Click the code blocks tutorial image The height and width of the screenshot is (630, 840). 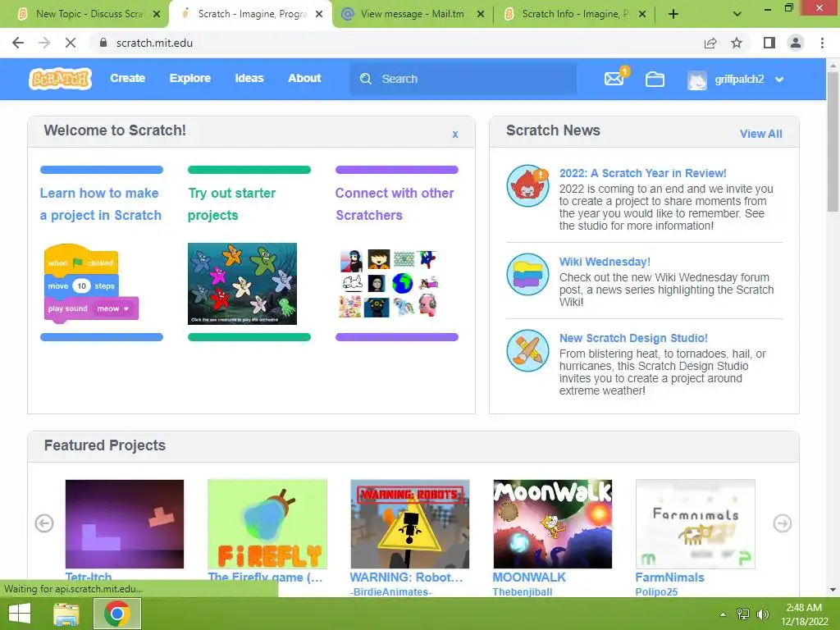pos(91,283)
